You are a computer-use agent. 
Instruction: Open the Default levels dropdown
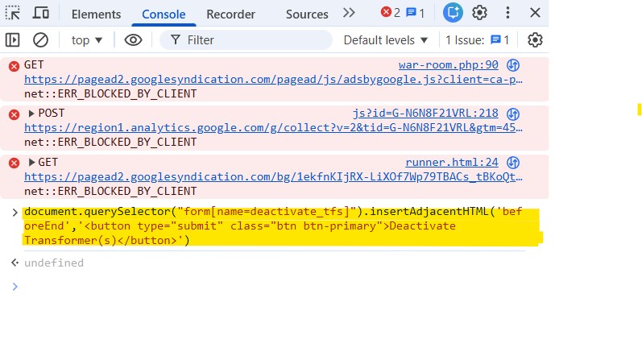(386, 40)
